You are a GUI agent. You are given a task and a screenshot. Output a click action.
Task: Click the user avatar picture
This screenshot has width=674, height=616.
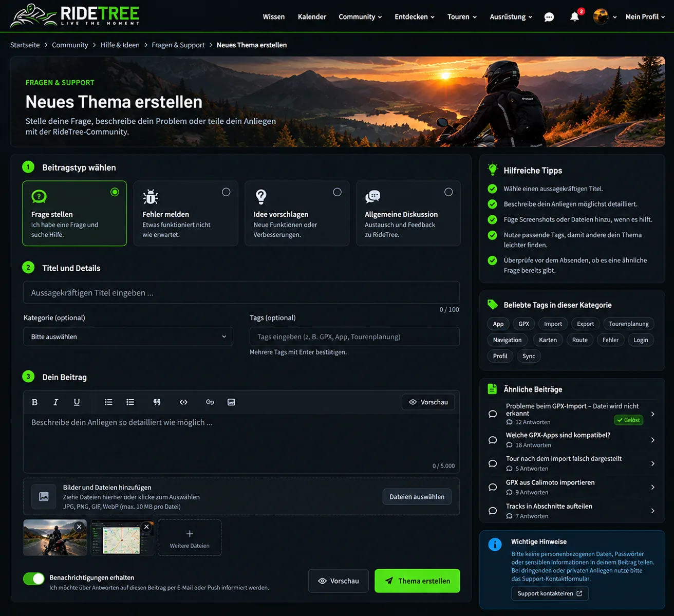point(601,17)
